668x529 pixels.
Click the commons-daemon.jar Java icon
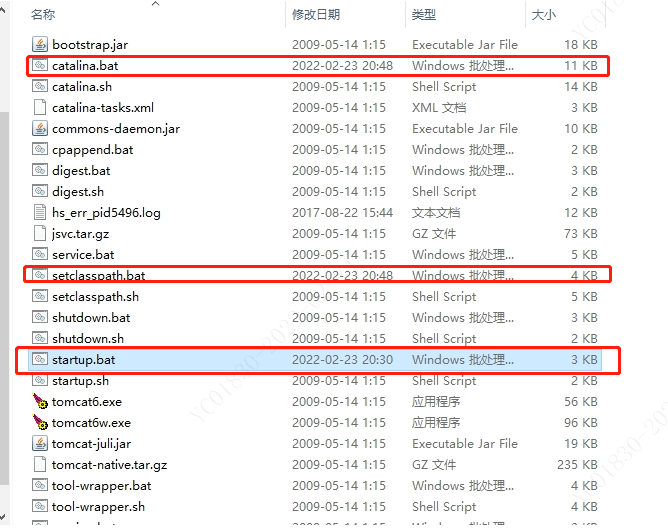click(40, 128)
